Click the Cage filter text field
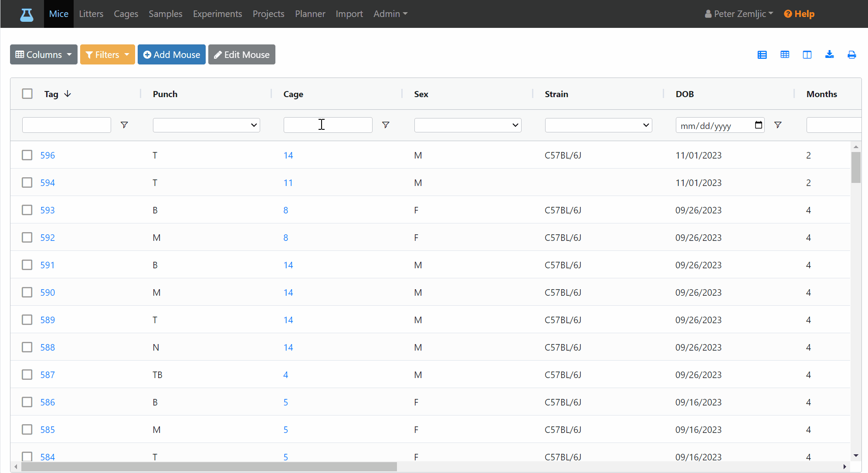This screenshot has height=473, width=868. [328, 125]
